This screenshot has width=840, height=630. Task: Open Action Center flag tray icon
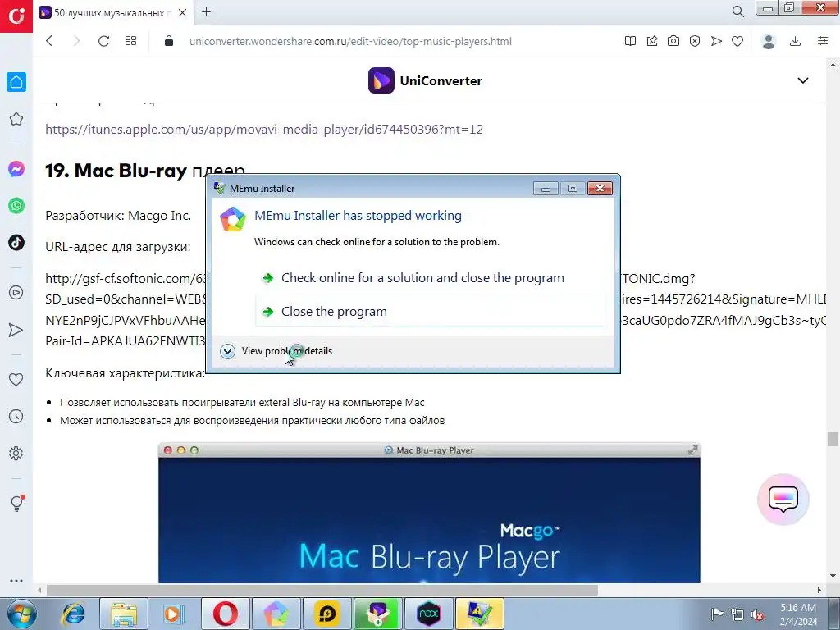coord(717,614)
